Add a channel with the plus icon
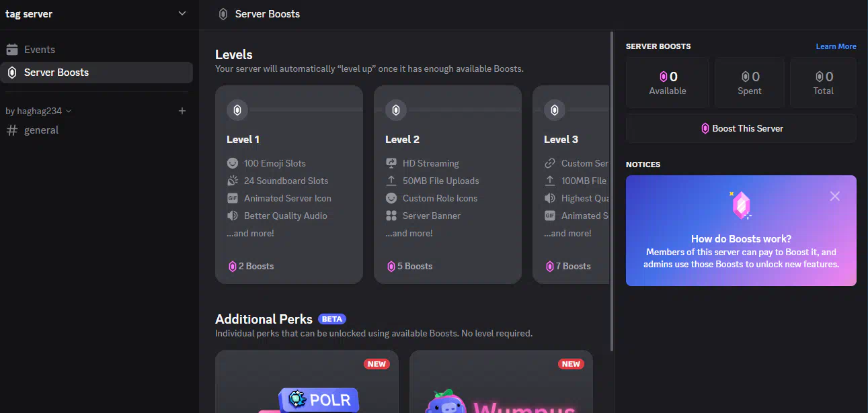The height and width of the screenshot is (413, 868). point(182,111)
